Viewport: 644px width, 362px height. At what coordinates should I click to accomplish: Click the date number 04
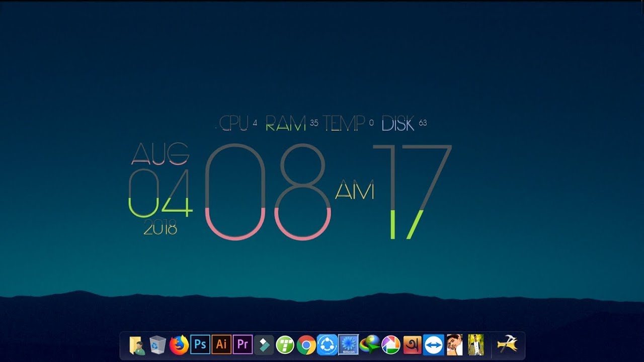pyautogui.click(x=160, y=193)
